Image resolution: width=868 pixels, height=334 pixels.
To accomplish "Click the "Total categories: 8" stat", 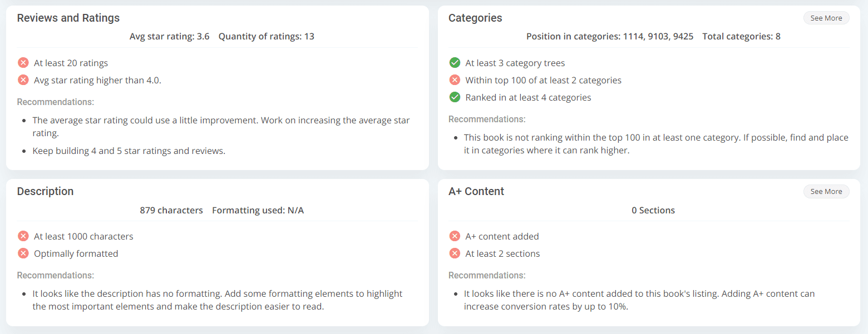I will [x=741, y=37].
